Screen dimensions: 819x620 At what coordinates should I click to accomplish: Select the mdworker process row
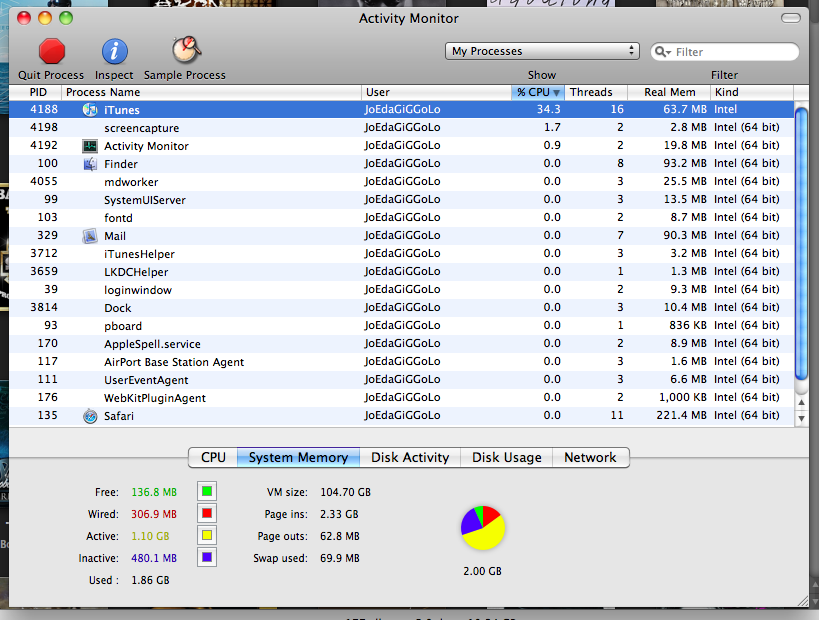(x=401, y=182)
